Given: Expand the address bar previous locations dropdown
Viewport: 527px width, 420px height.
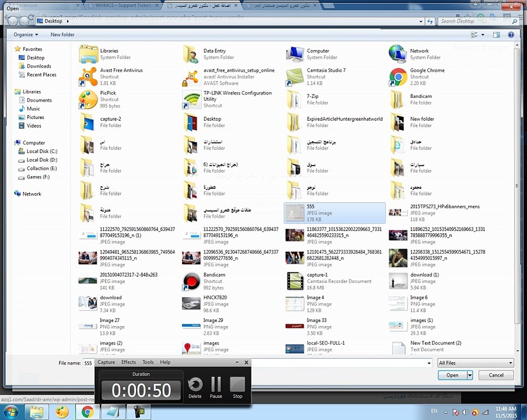Looking at the screenshot, I should click(x=421, y=21).
